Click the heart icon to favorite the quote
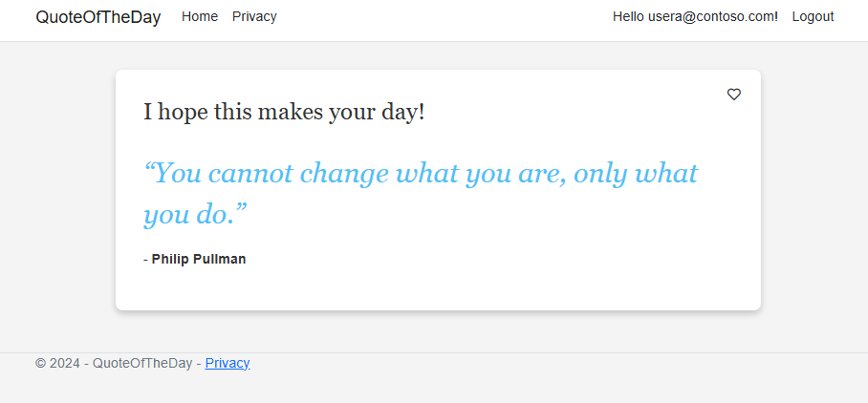This screenshot has height=403, width=868. coord(734,95)
